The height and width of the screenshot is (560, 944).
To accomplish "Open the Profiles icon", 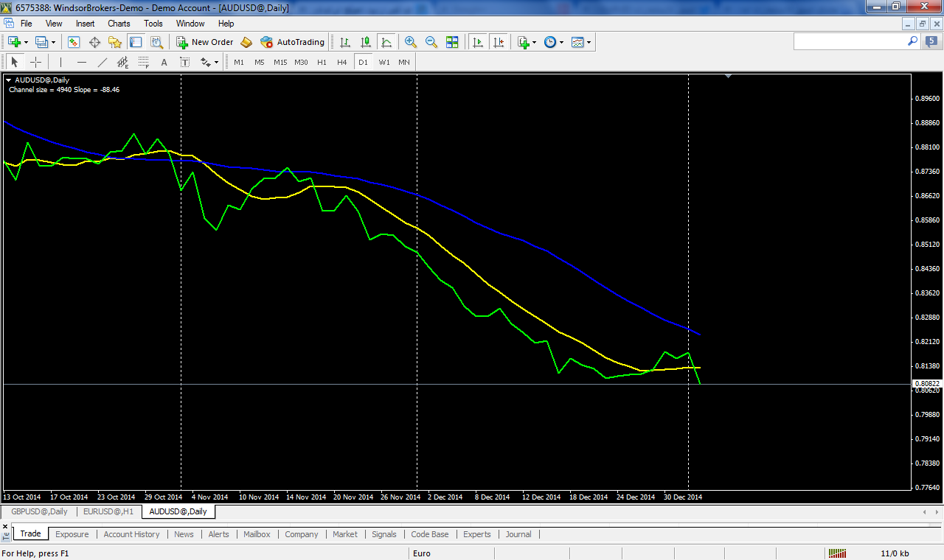I will [42, 42].
